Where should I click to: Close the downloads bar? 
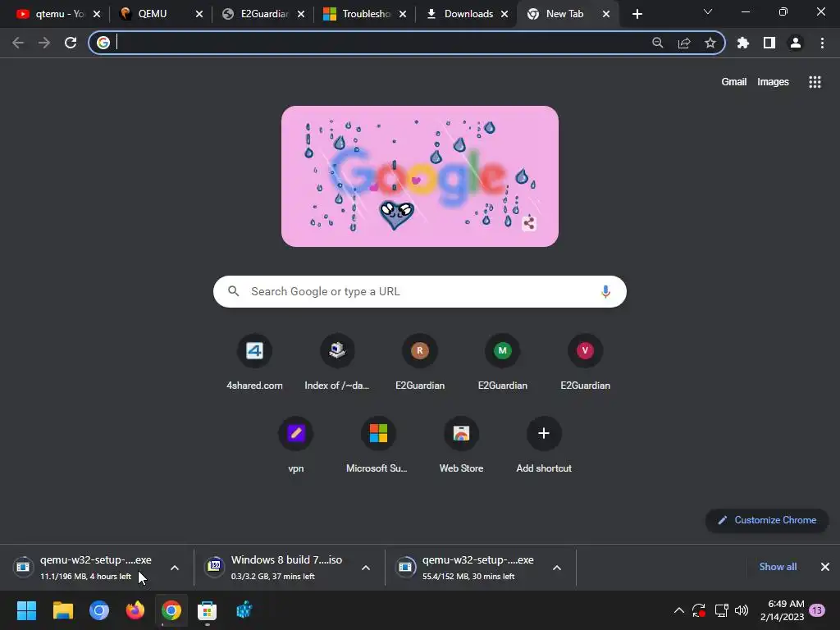coord(825,567)
